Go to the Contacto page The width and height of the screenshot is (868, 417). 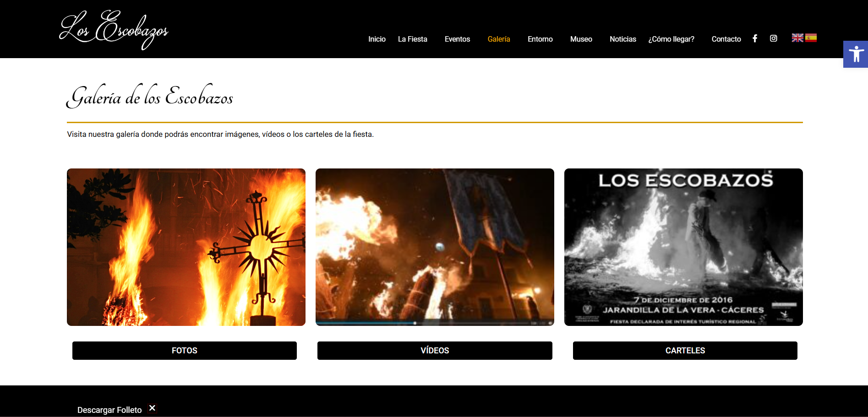click(726, 39)
